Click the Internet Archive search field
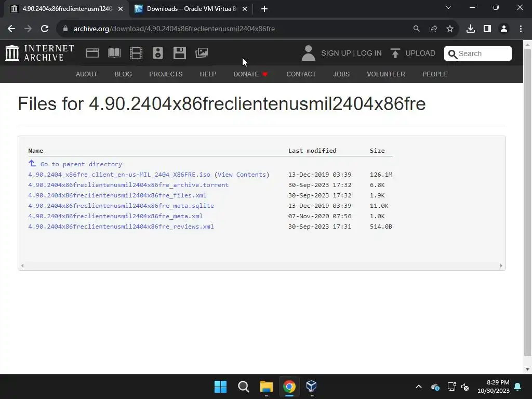Viewport: 532px width, 399px height. point(478,54)
